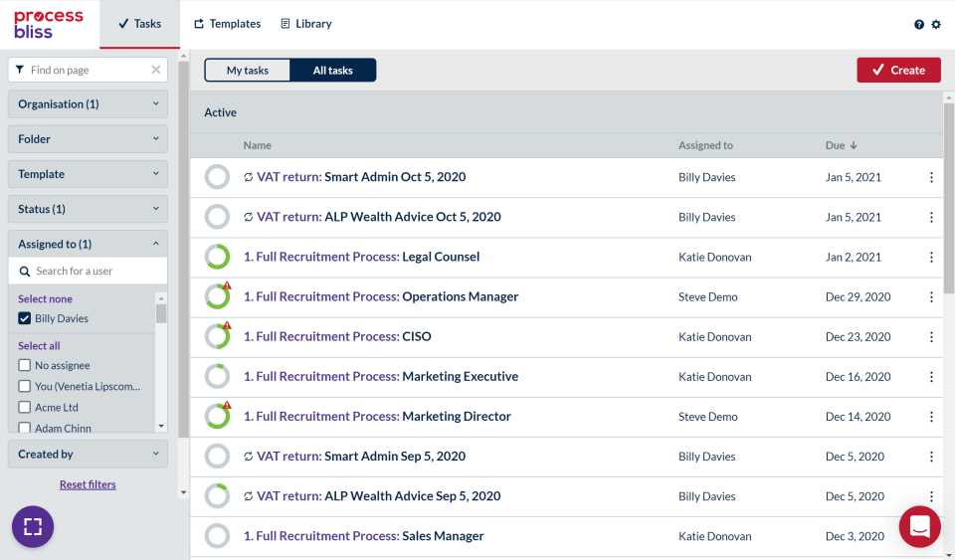Click the Search for a user field
Viewport: 955px width, 560px height.
point(88,271)
